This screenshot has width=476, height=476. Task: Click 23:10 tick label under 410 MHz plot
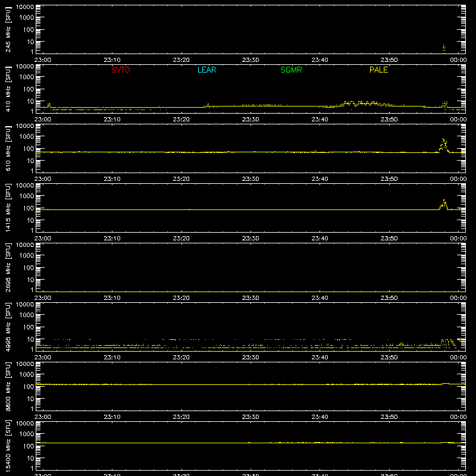pyautogui.click(x=112, y=120)
